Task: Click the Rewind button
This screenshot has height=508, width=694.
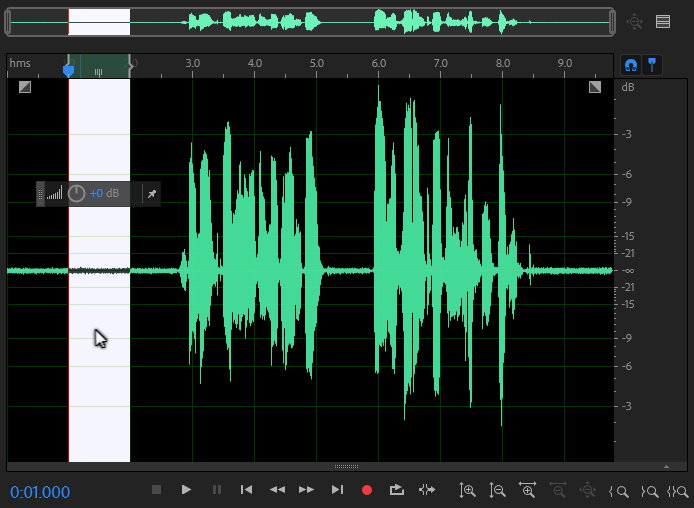Action: click(x=277, y=490)
